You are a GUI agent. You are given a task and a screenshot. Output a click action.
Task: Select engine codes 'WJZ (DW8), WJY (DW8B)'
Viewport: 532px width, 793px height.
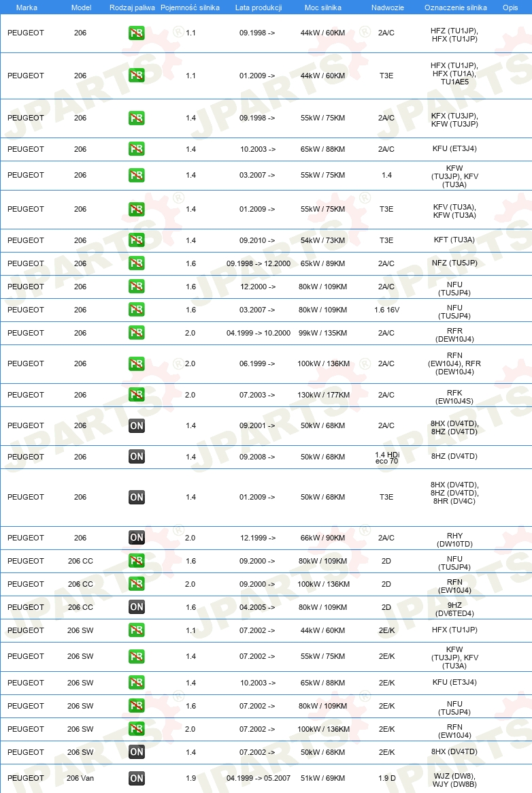tap(454, 780)
